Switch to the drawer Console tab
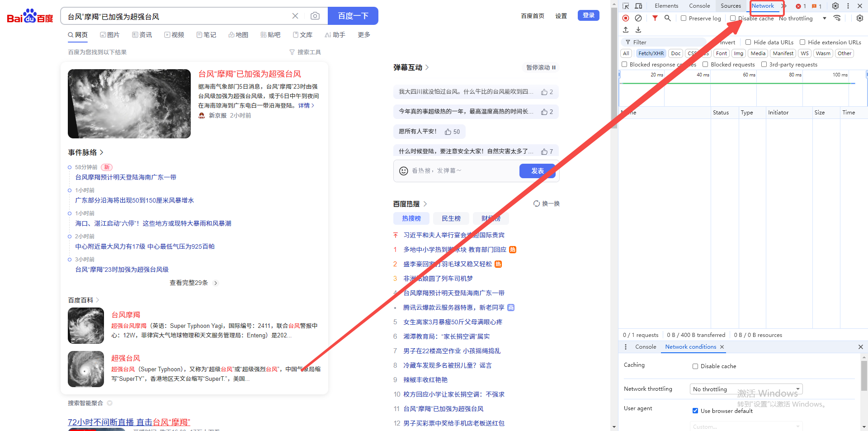 (x=646, y=347)
